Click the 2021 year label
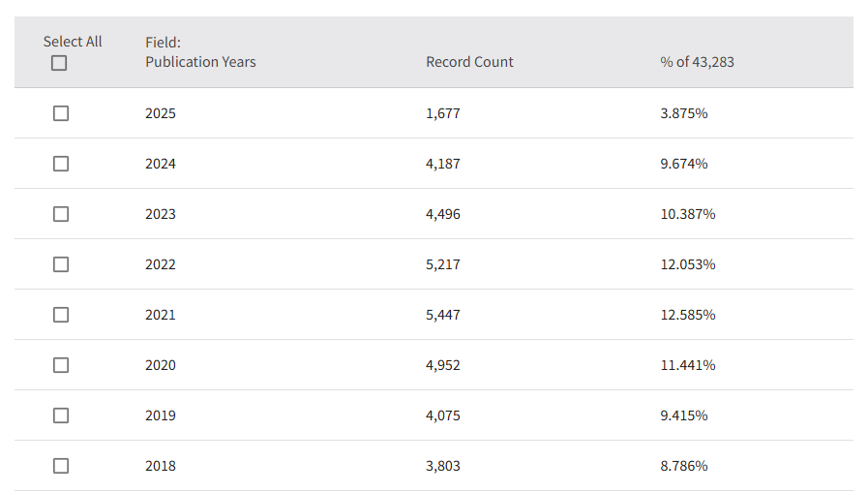Image resolution: width=868 pixels, height=492 pixels. [x=161, y=315]
